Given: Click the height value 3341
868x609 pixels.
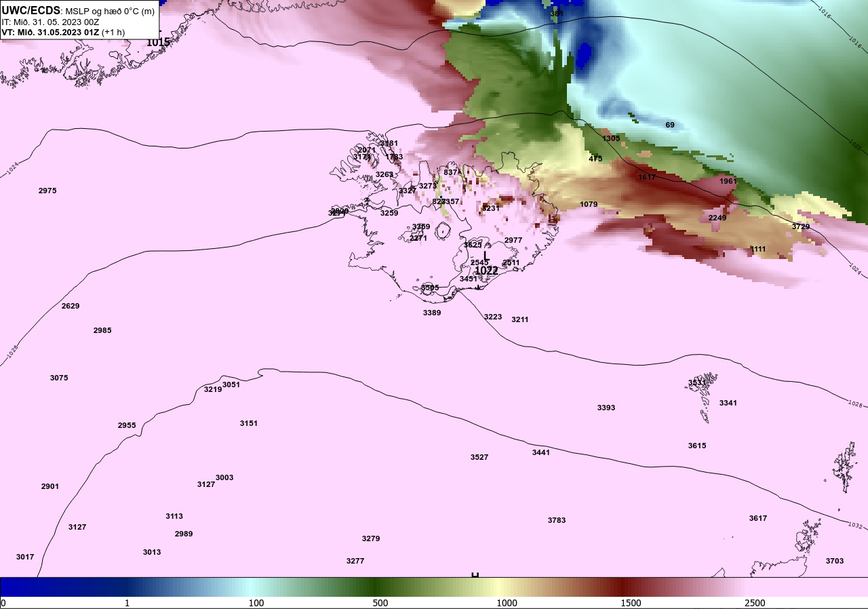Looking at the screenshot, I should pyautogui.click(x=728, y=403).
